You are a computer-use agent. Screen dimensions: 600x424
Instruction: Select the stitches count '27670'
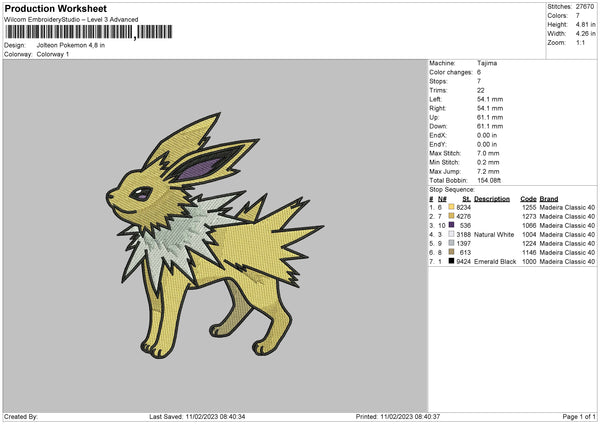point(585,7)
